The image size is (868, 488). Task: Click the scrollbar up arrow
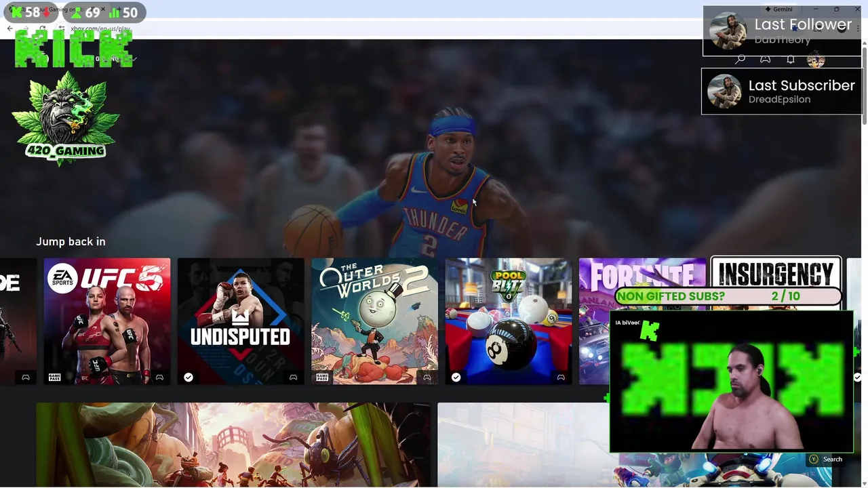click(x=864, y=43)
